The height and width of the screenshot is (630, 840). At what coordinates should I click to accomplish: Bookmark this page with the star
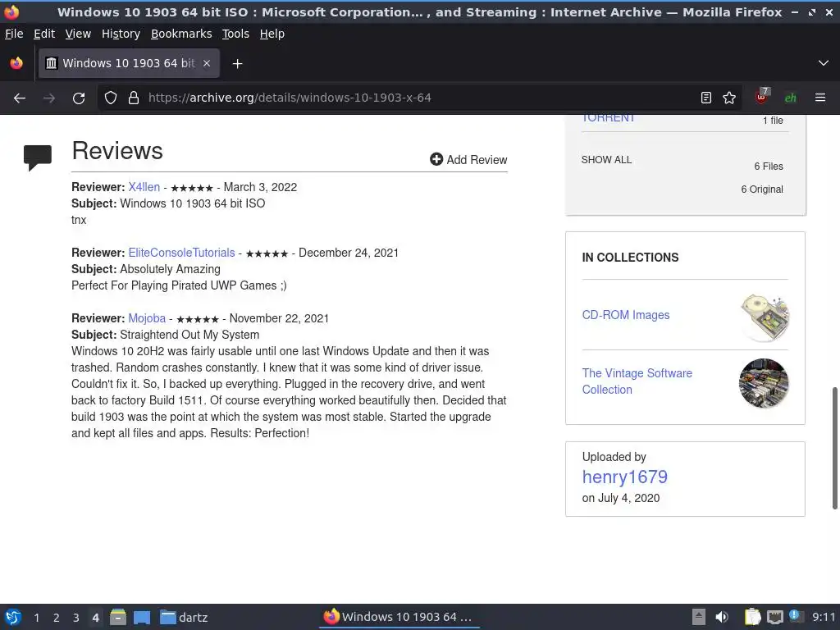729,98
